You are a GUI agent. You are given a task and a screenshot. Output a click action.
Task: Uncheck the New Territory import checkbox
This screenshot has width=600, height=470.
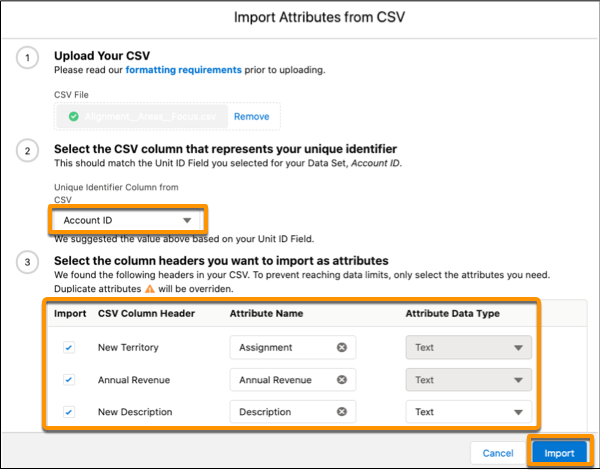pyautogui.click(x=69, y=348)
